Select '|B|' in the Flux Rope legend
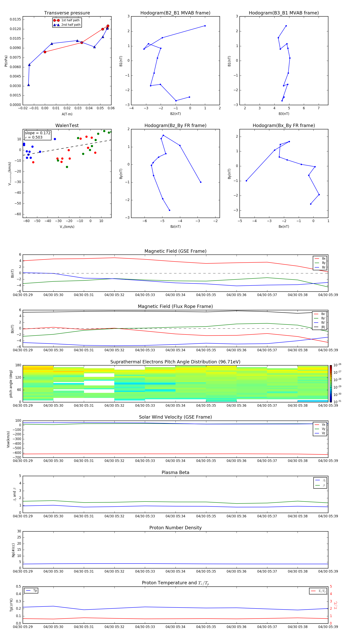Viewport: 351px width, 644px height. 320,327
